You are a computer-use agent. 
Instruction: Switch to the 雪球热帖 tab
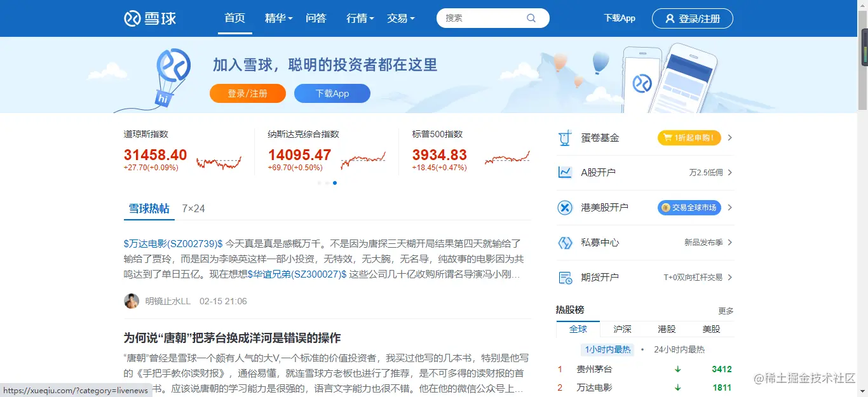pyautogui.click(x=149, y=208)
